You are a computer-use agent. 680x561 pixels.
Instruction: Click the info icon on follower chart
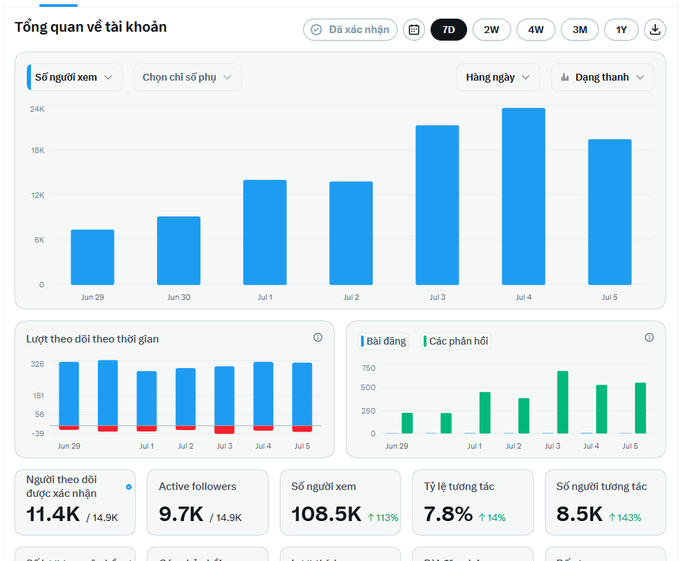(x=318, y=337)
